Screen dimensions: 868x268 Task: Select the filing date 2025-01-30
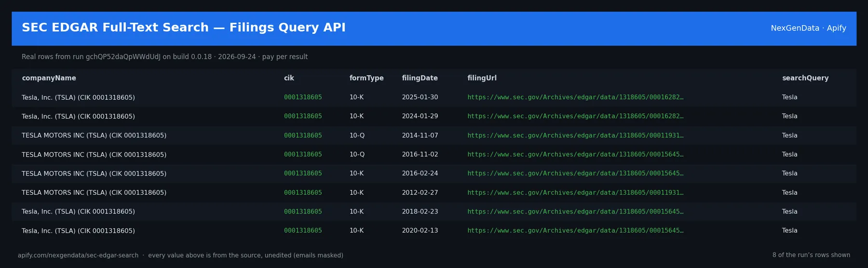tap(420, 97)
